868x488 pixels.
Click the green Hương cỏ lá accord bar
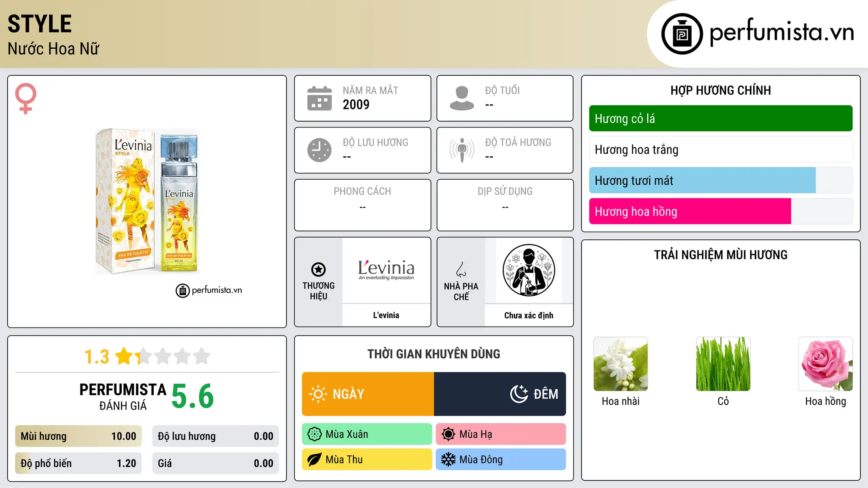(x=721, y=119)
